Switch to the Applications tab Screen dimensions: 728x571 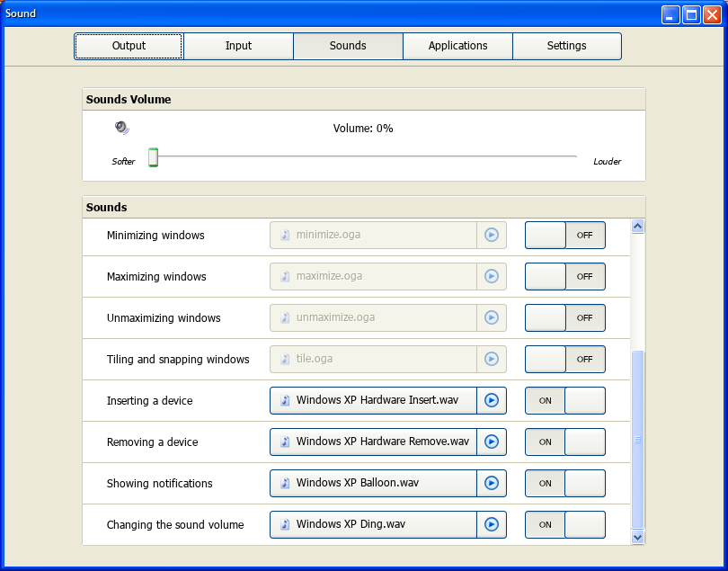click(457, 46)
